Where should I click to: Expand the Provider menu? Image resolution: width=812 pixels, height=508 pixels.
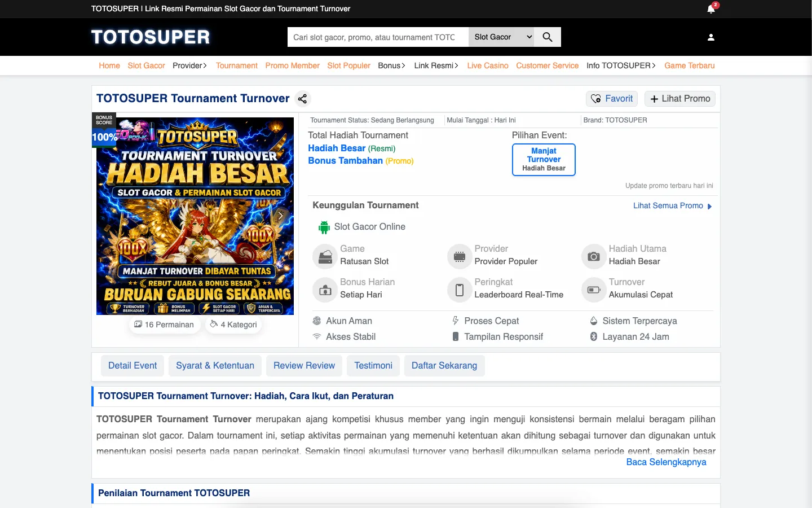(x=190, y=65)
